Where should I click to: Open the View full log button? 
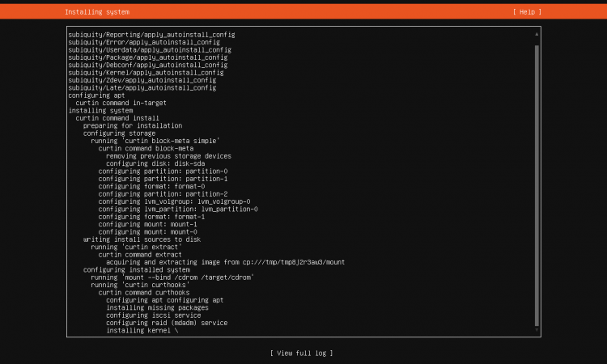301,353
